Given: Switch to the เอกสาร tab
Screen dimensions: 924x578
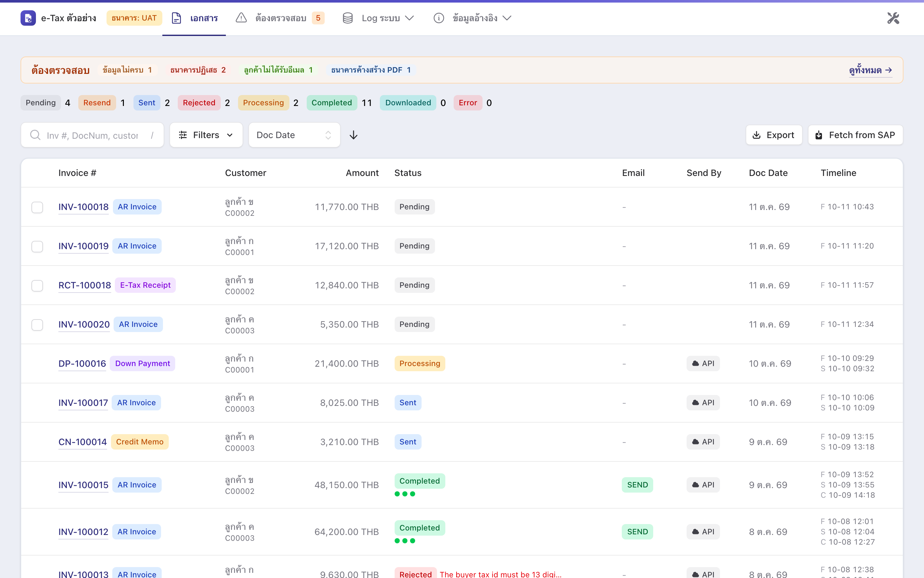Looking at the screenshot, I should [194, 18].
